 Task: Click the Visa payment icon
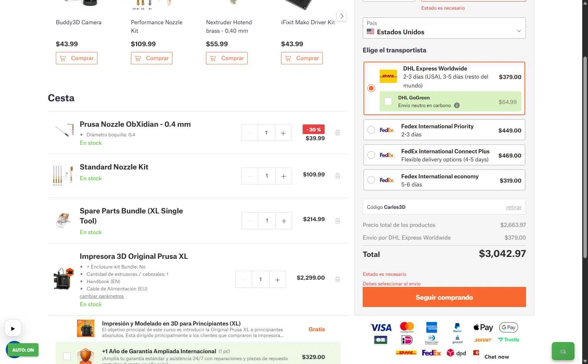381,328
